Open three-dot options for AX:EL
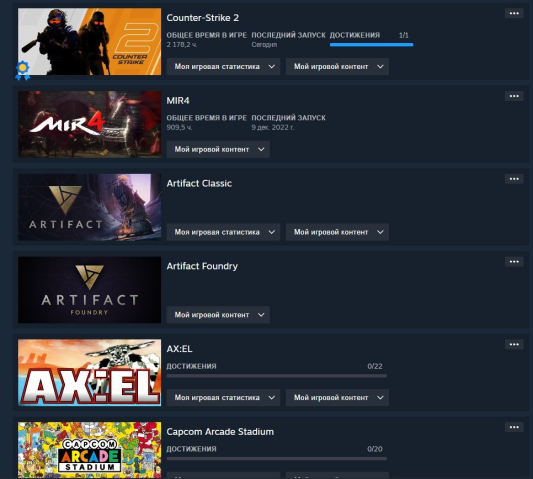 [x=514, y=345]
